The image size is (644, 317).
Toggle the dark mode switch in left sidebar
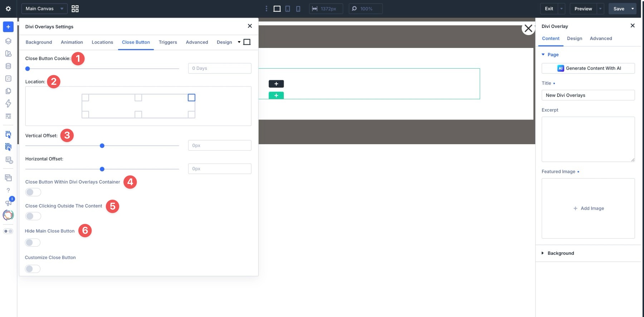[x=8, y=231]
